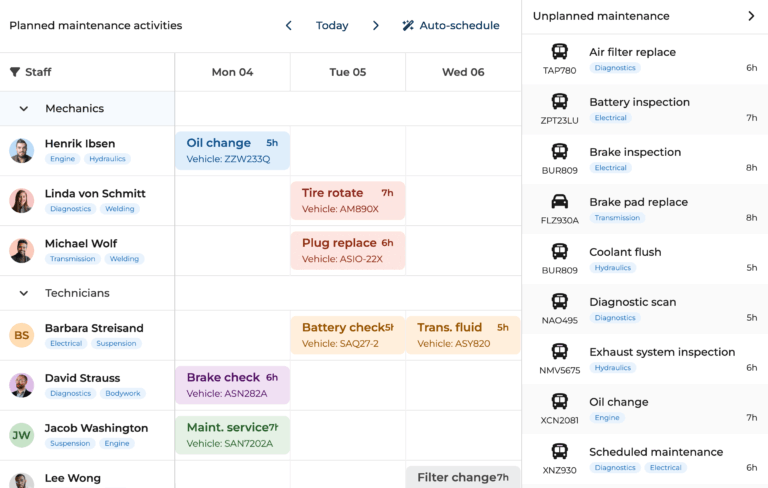Collapse the Mechanics group
Viewport: 768px width, 488px height.
click(23, 109)
